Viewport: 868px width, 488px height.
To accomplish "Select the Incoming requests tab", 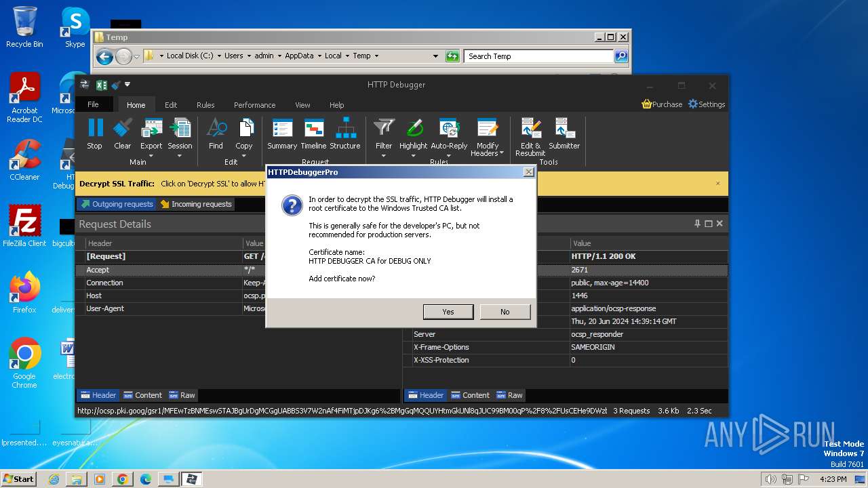I will [196, 204].
